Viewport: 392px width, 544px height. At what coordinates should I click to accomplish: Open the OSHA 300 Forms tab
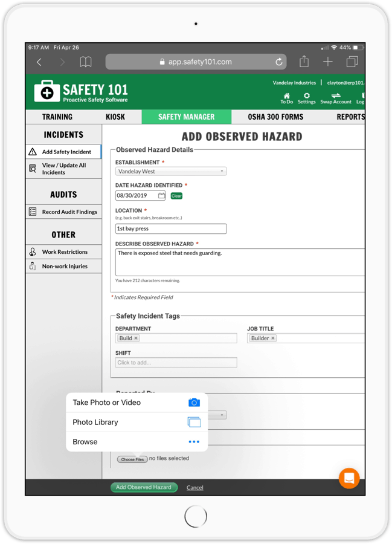275,117
